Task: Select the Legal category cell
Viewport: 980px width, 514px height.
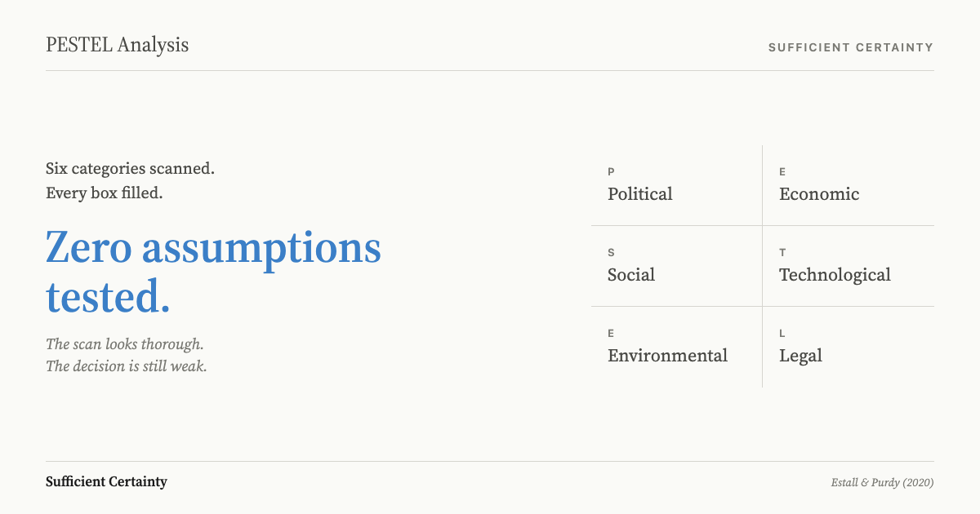Action: (849, 347)
